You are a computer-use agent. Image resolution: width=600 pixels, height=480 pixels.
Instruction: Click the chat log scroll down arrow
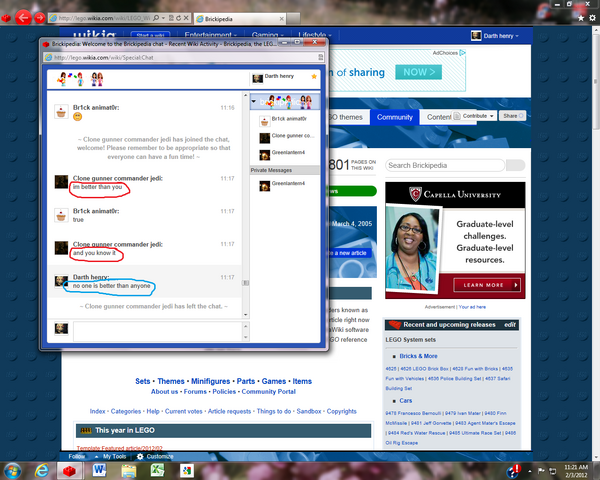point(246,315)
